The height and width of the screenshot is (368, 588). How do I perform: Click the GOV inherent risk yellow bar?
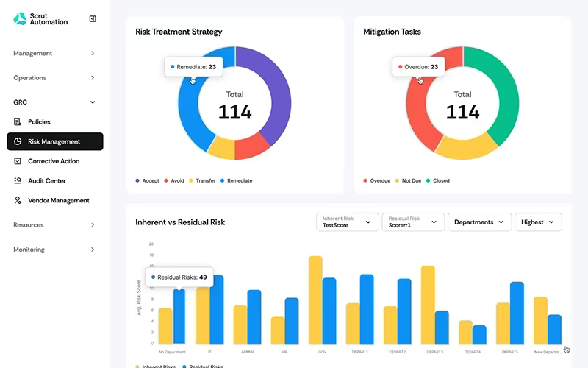click(315, 300)
